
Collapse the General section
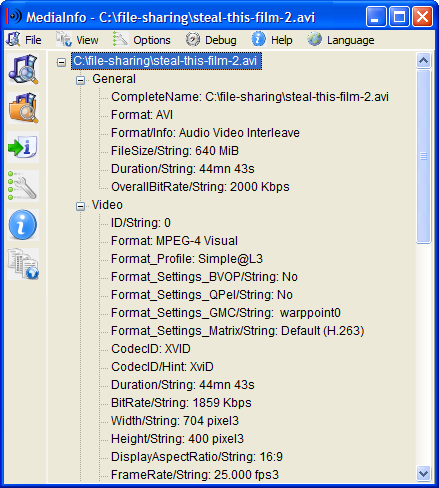point(80,80)
